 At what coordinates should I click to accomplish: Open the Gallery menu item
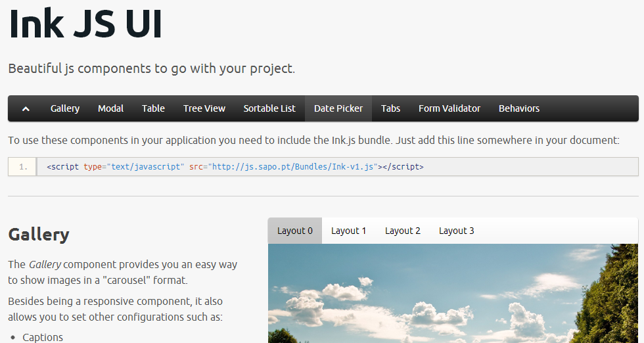click(65, 108)
